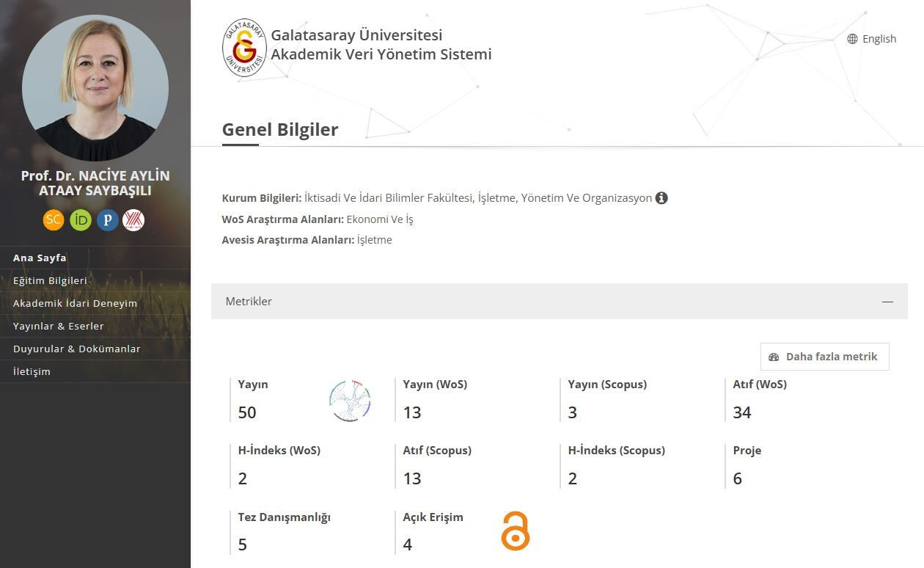Open the Yayınlar & Eserler section
Viewport: 924px width, 568px height.
58,326
